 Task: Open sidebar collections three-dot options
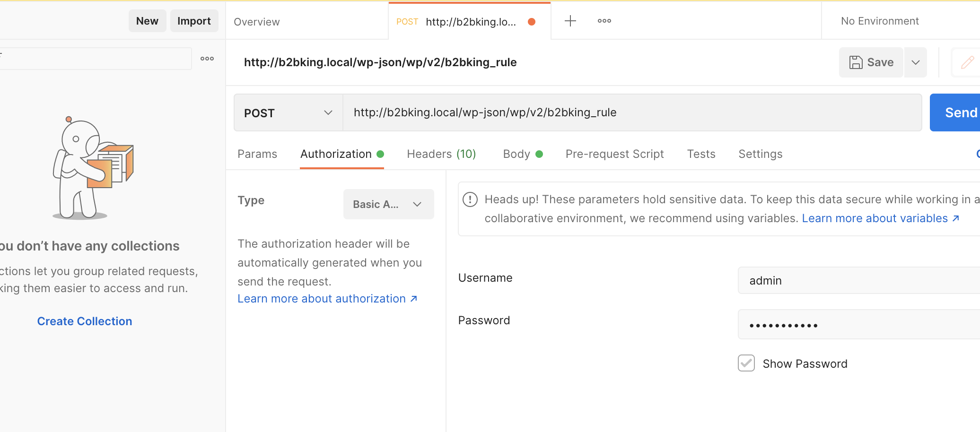pyautogui.click(x=207, y=59)
